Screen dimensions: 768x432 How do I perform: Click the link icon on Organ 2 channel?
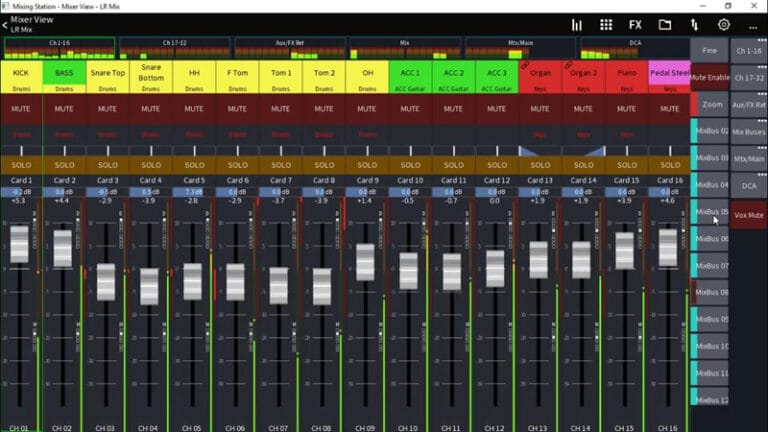[568, 65]
